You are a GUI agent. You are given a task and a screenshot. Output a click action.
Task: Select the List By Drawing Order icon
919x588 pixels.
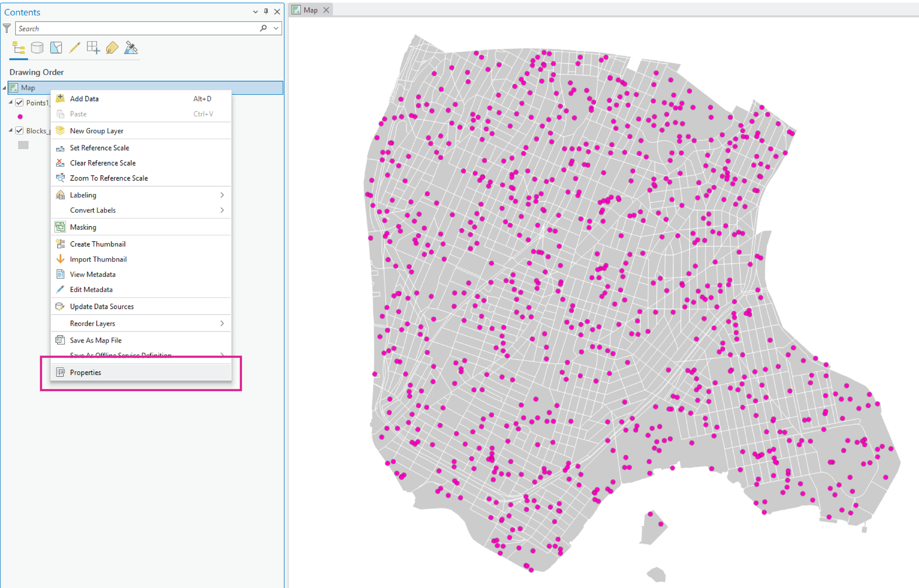click(x=18, y=48)
